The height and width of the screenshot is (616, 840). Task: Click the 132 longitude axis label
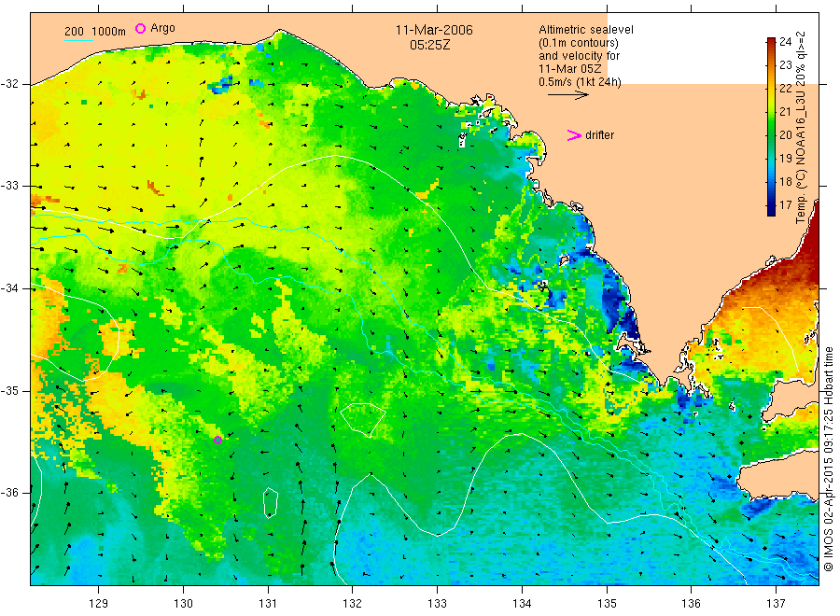coord(353,604)
